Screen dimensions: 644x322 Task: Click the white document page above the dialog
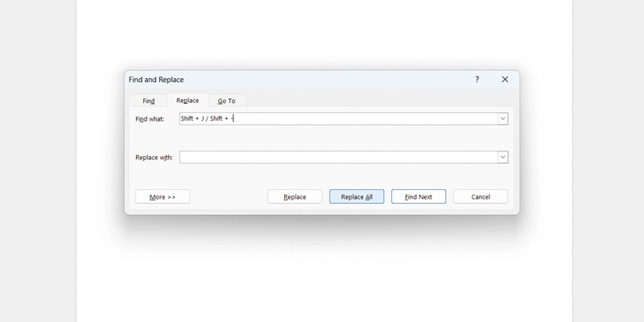[322, 32]
